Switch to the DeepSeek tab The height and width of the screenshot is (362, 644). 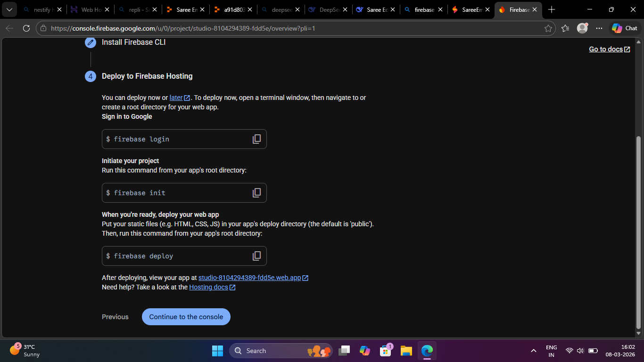[329, 9]
